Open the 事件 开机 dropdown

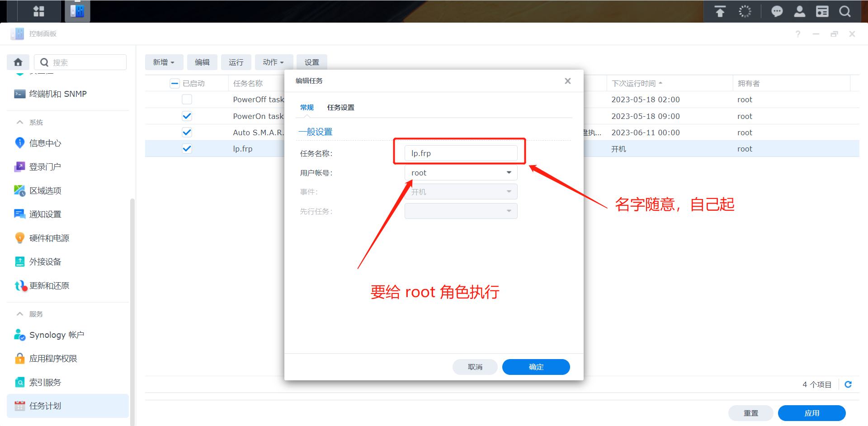coord(461,192)
